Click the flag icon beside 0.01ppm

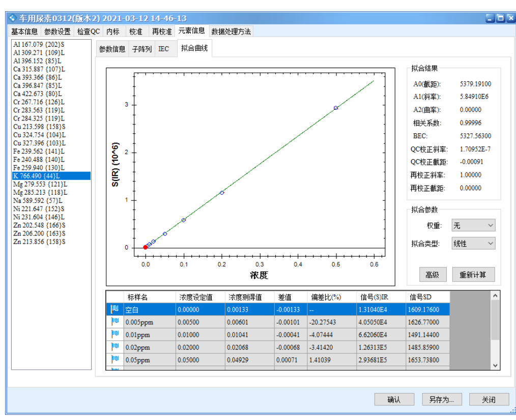pos(114,335)
